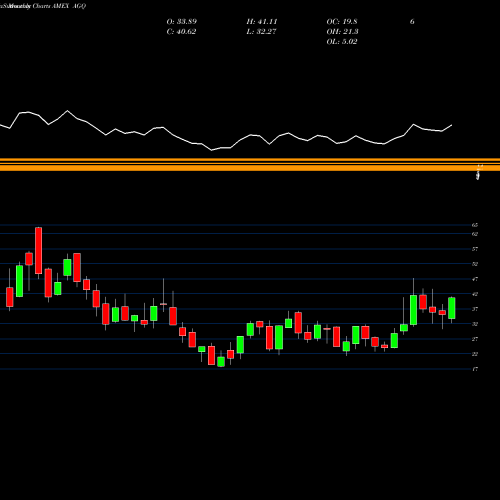
Task: Click the 47 price axis label
Action: (x=475, y=279)
